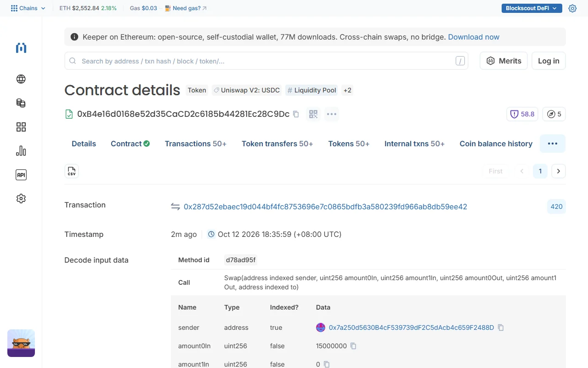588x368 pixels.
Task: Switch to the Contract tab
Action: [130, 144]
